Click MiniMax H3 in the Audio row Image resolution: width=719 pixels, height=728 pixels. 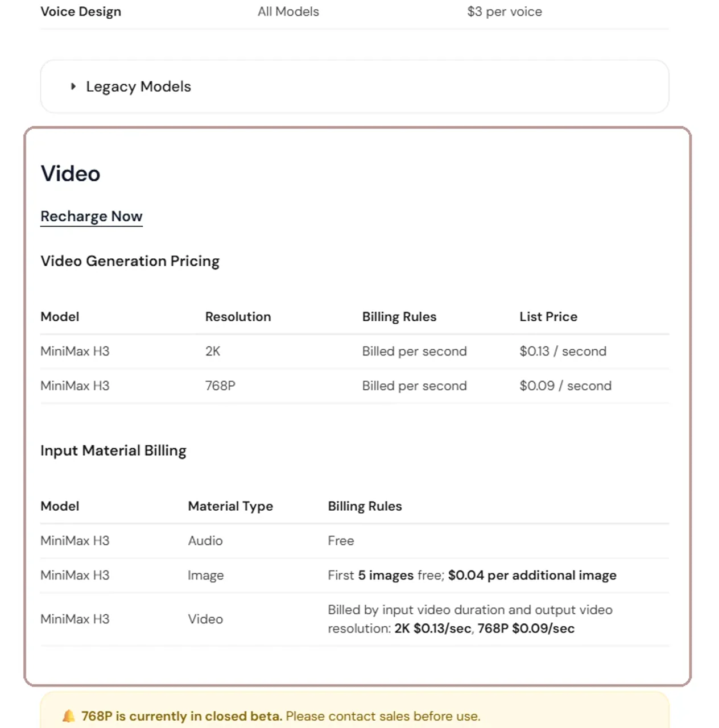point(75,541)
